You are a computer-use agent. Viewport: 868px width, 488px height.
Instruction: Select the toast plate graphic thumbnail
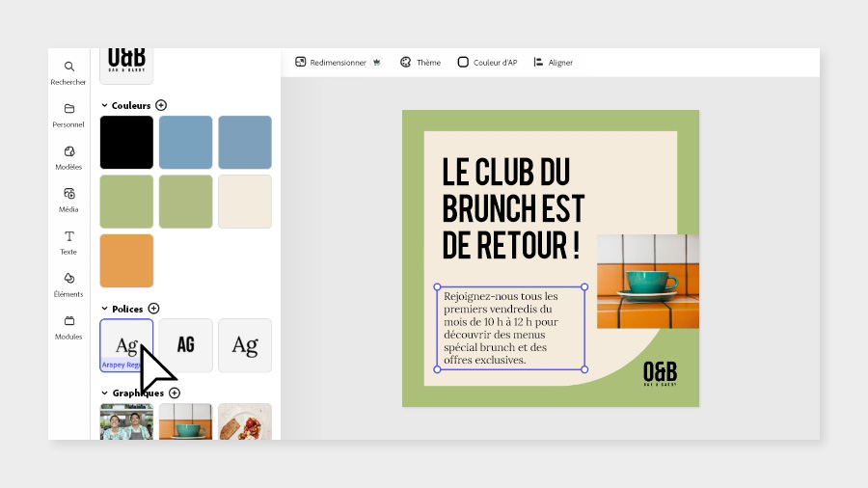pyautogui.click(x=245, y=421)
